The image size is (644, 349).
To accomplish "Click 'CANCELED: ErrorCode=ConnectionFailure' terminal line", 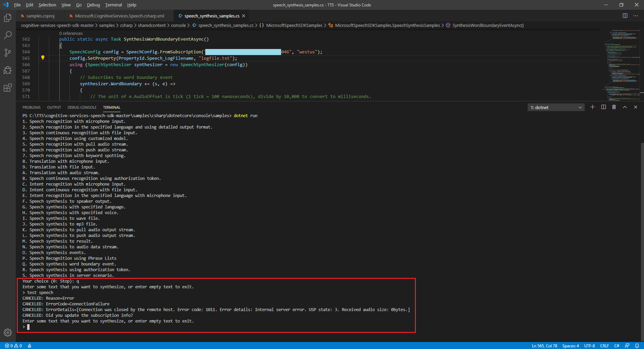I will pos(66,304).
